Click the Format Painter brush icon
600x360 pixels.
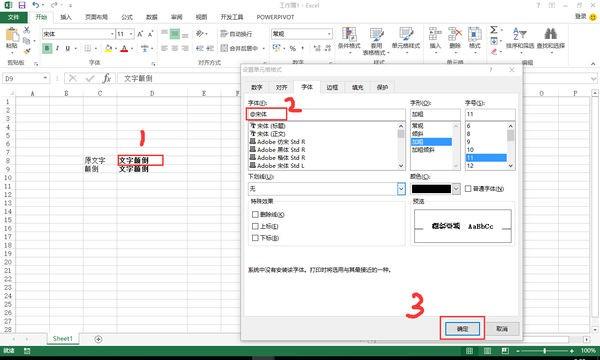point(26,50)
